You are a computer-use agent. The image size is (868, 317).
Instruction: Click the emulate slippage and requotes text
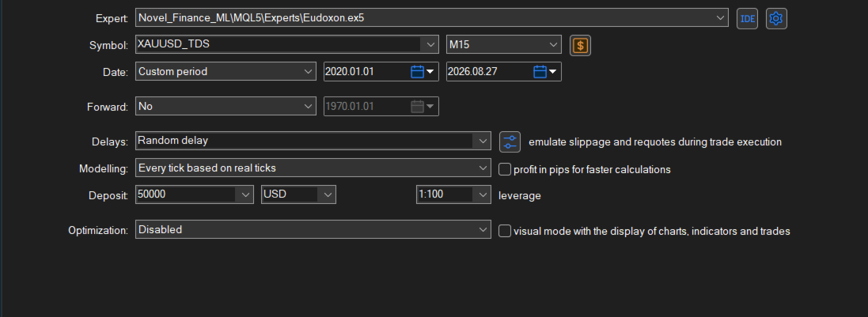pos(655,142)
